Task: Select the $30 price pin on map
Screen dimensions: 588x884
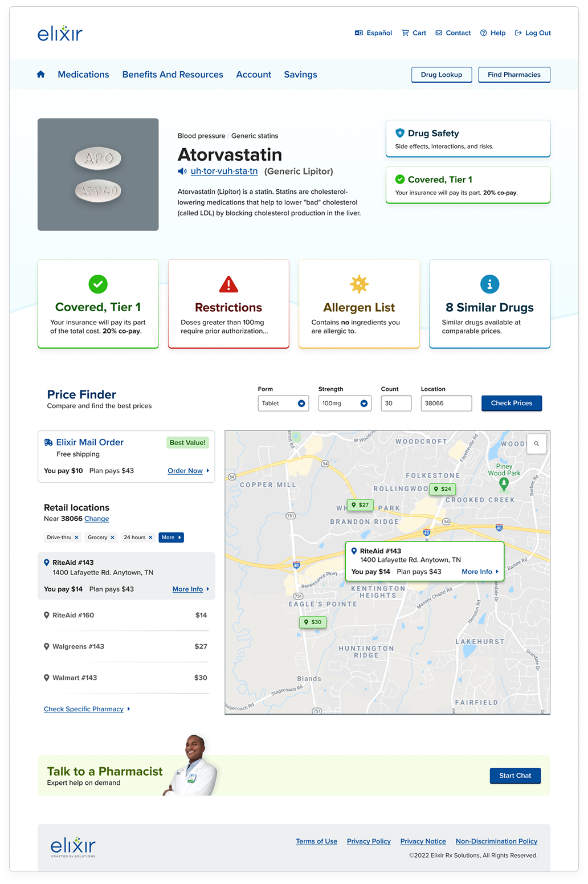Action: tap(313, 622)
